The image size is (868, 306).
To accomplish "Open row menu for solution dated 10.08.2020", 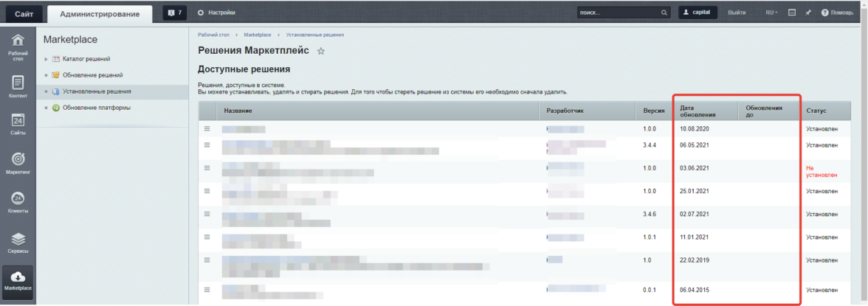I will click(x=207, y=128).
